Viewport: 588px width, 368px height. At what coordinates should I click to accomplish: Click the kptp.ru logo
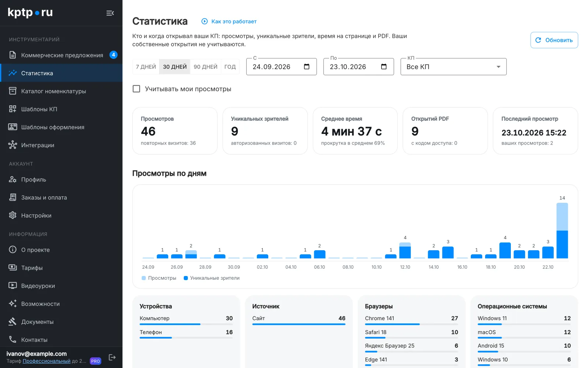(30, 13)
